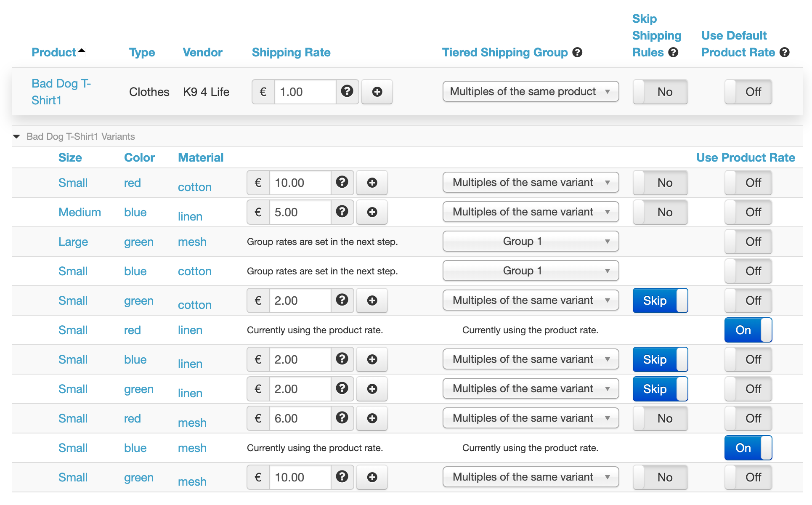Toggle Skip Shipping Rules for Bad Dog T-Shirt1
The image size is (812, 505).
click(x=660, y=92)
